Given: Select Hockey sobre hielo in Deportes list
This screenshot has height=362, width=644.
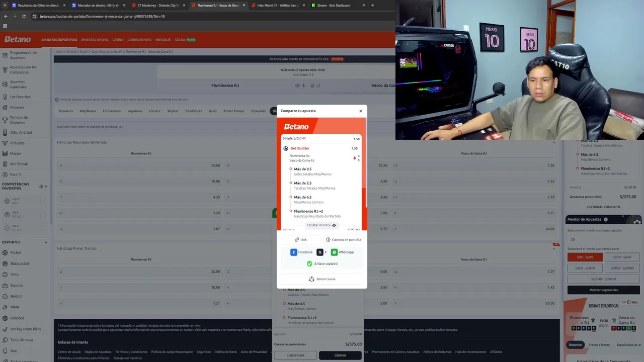Looking at the screenshot, I should (26, 329).
